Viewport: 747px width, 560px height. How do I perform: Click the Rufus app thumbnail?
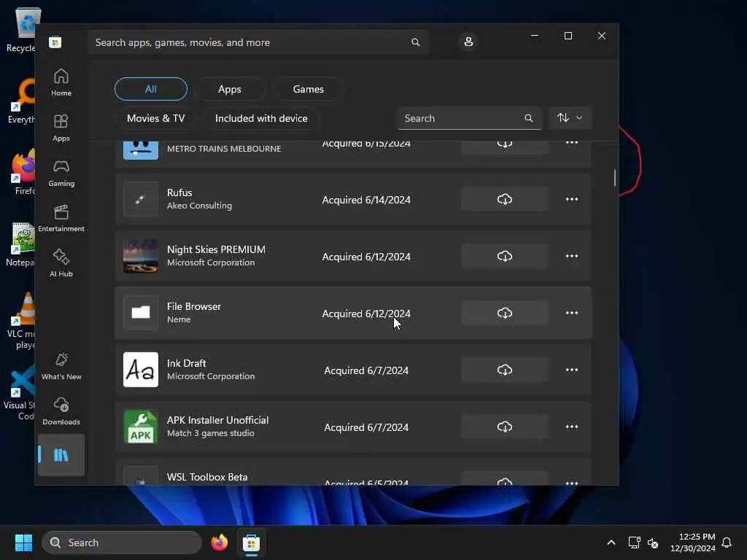[x=141, y=200]
